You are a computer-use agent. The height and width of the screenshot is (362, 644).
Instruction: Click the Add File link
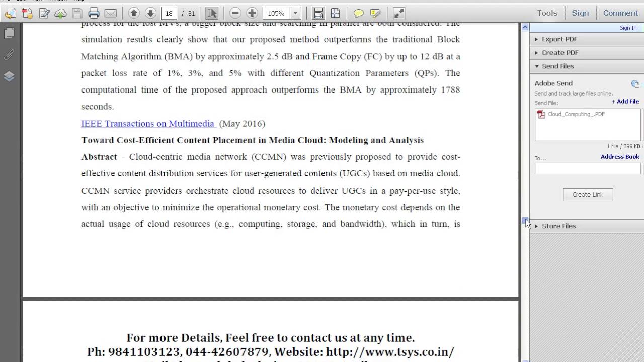[625, 101]
